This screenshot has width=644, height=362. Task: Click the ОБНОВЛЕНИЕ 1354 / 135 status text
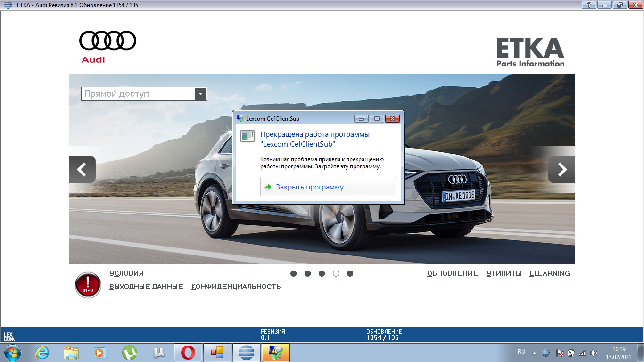point(384,335)
